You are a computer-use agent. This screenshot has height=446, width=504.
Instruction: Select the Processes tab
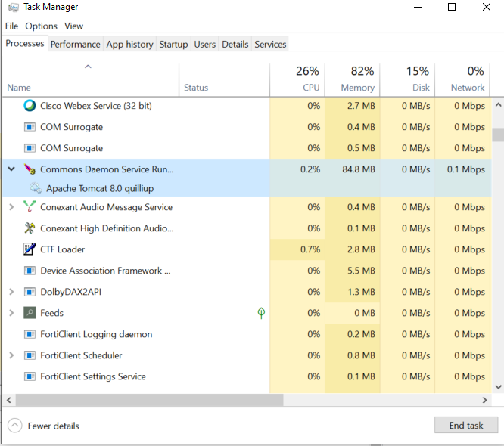point(25,43)
